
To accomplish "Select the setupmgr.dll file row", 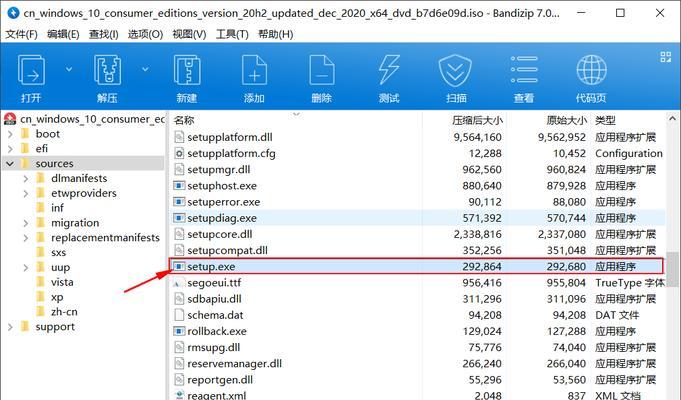I will click(417, 169).
